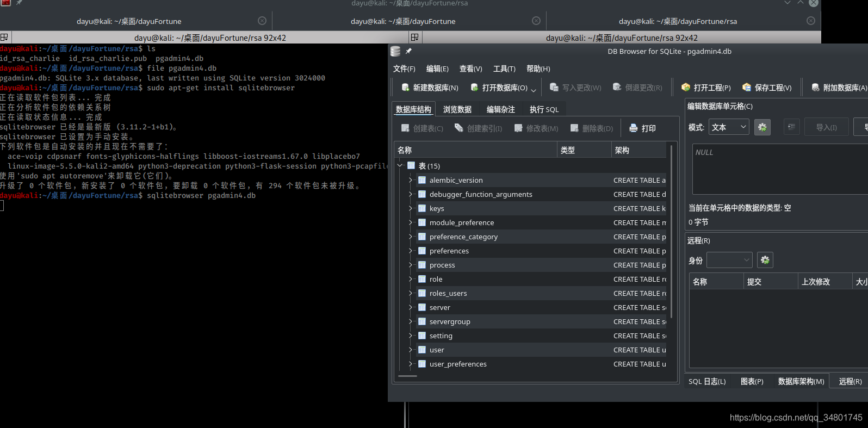This screenshot has height=428, width=868.
Task: Click the Create Index (创建索引) icon
Action: click(459, 128)
